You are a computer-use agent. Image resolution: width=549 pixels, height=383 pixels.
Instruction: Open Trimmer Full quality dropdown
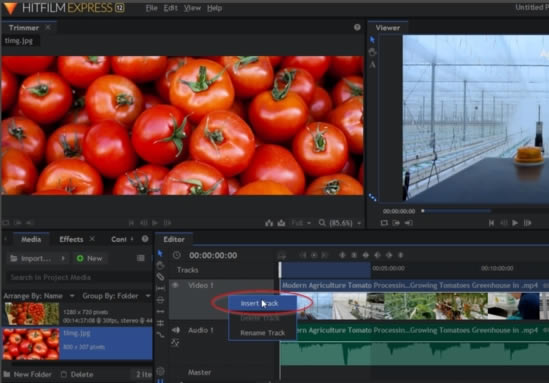coord(301,223)
